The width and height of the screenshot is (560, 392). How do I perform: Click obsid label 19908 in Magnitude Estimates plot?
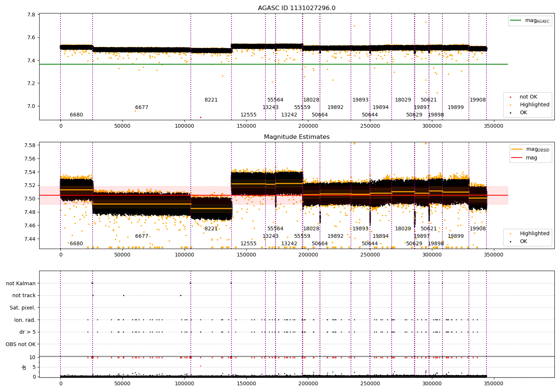(x=477, y=229)
